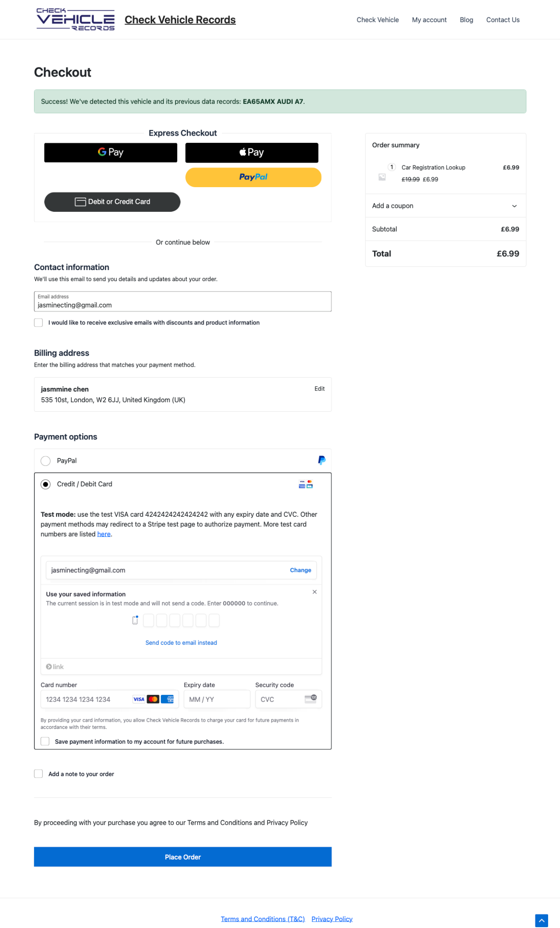Click the Subtotal £6.99 amount
The image size is (560, 928).
click(510, 229)
